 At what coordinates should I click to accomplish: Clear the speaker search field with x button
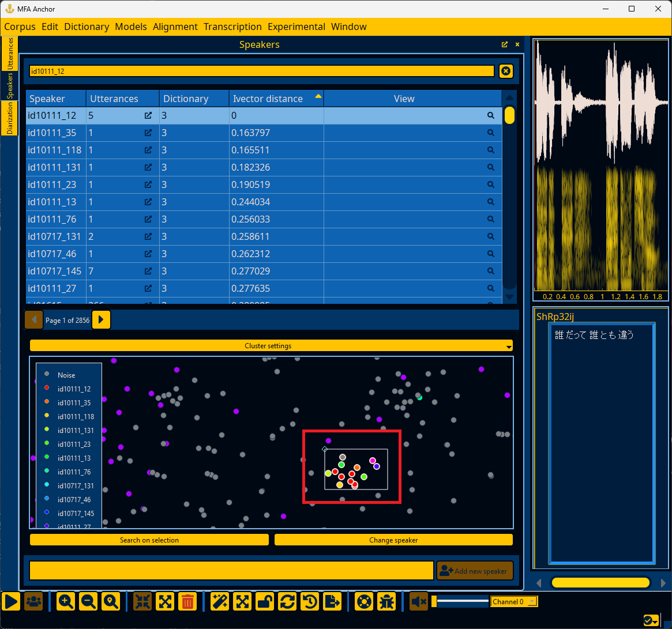(x=506, y=71)
